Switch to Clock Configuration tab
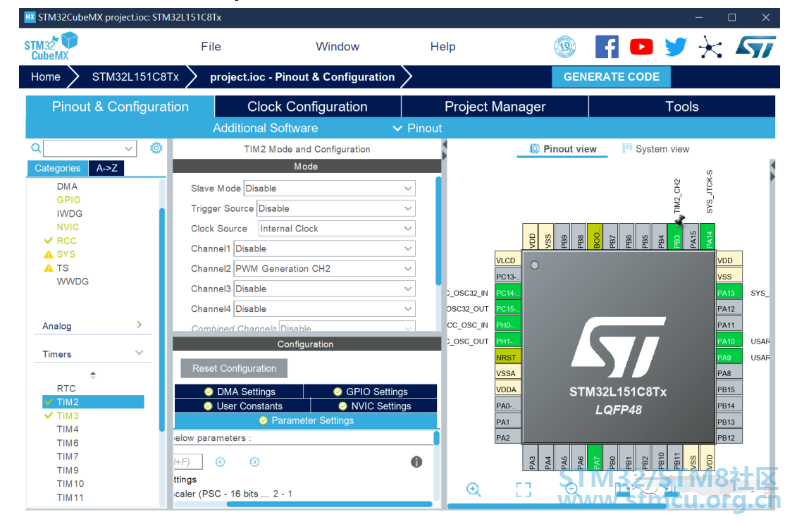This screenshot has height=523, width=790. [307, 106]
